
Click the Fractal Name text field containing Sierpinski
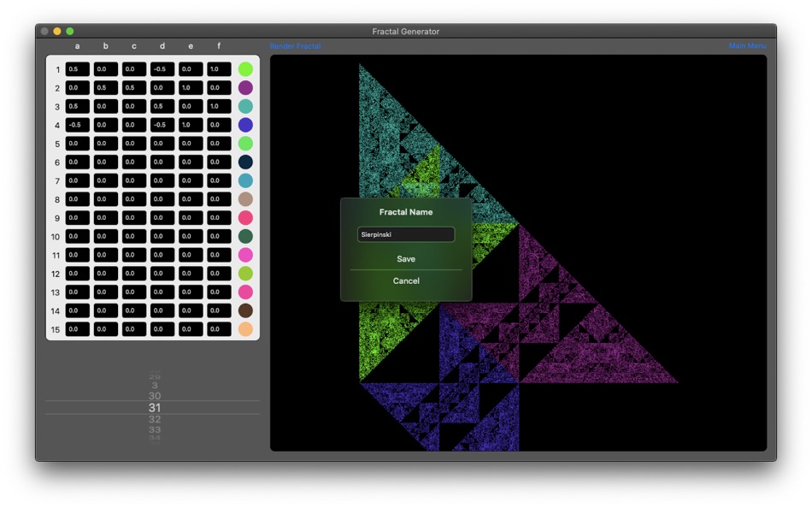pyautogui.click(x=406, y=234)
